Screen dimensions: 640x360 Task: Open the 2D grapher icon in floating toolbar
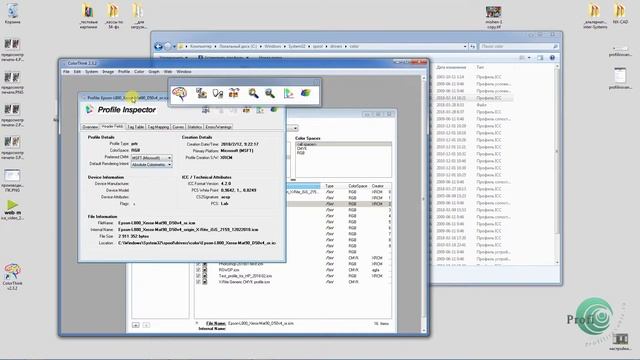point(289,93)
